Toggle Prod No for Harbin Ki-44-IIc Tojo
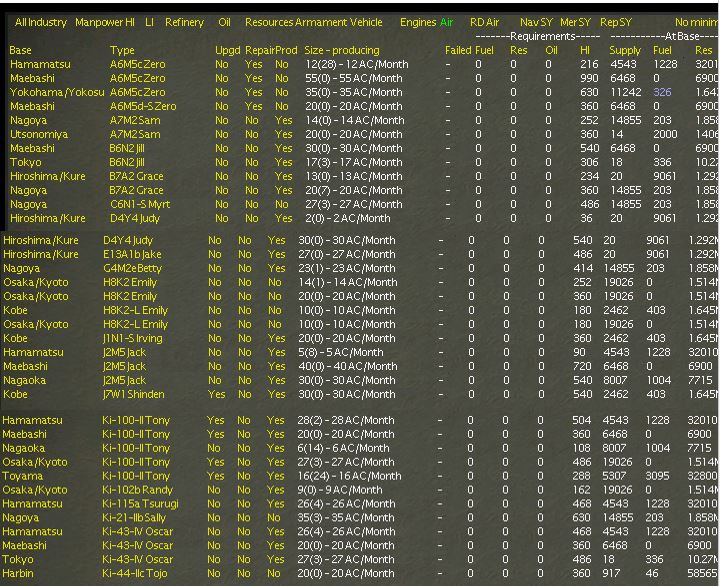This screenshot has width=720, height=586. 274,573
